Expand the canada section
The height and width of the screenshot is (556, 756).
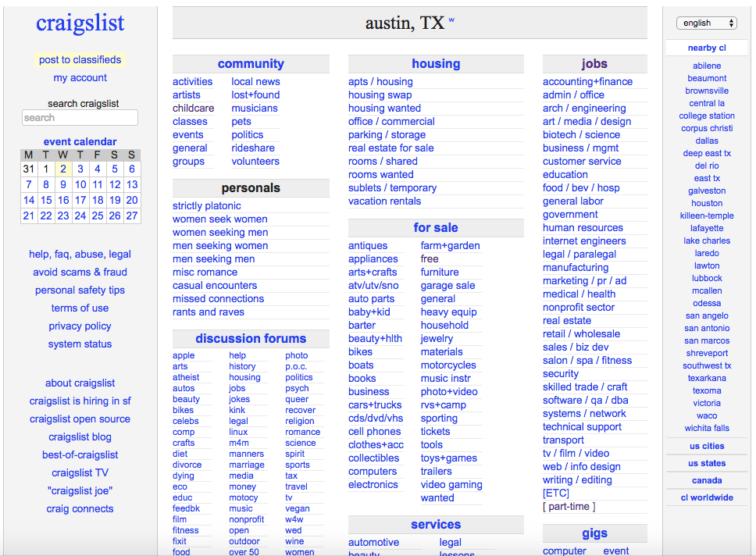coord(707,480)
